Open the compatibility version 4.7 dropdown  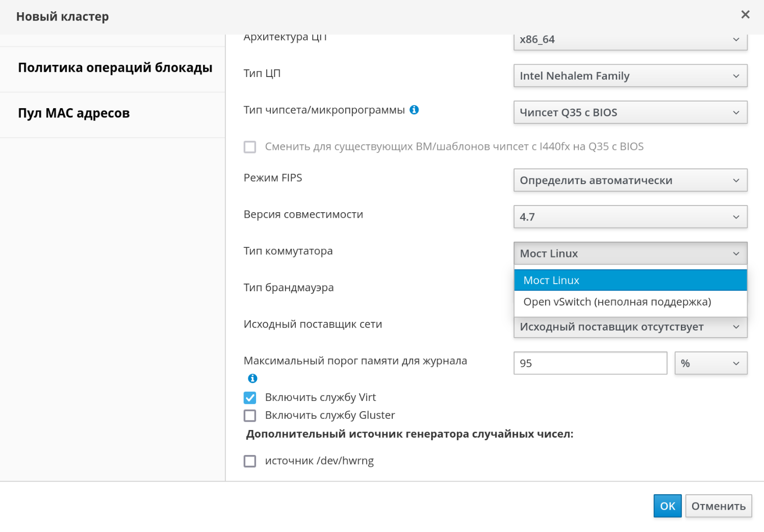pyautogui.click(x=630, y=217)
